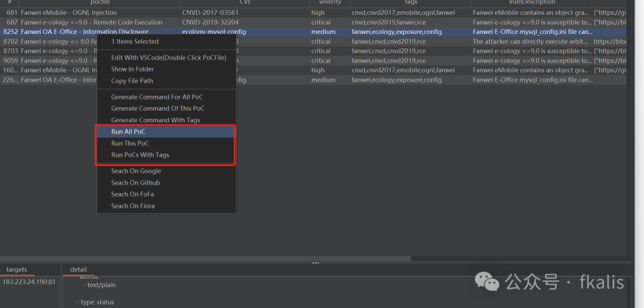
Task: Choose Show In Folder from context menu
Action: click(132, 69)
